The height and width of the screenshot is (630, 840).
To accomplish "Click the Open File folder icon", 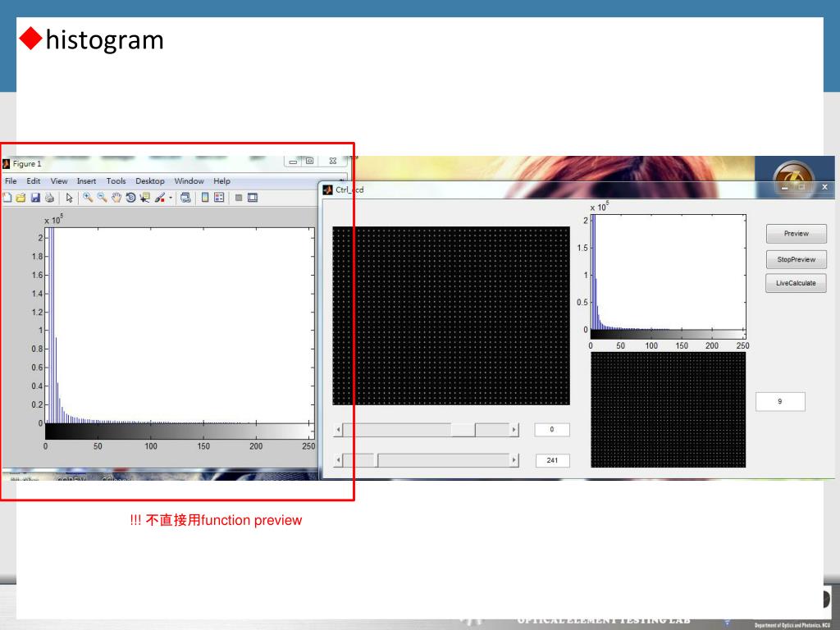I will tap(21, 198).
